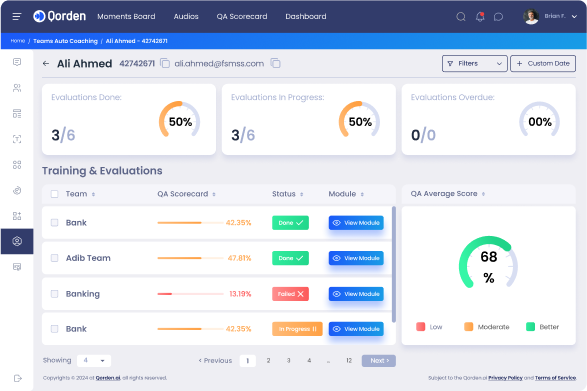Open chat messages icon

click(x=498, y=16)
